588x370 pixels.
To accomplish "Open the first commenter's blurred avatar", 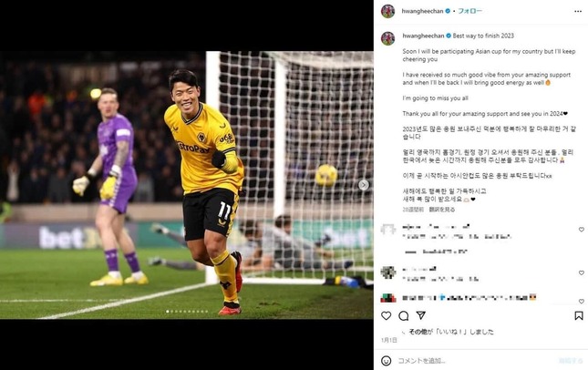I will (387, 229).
